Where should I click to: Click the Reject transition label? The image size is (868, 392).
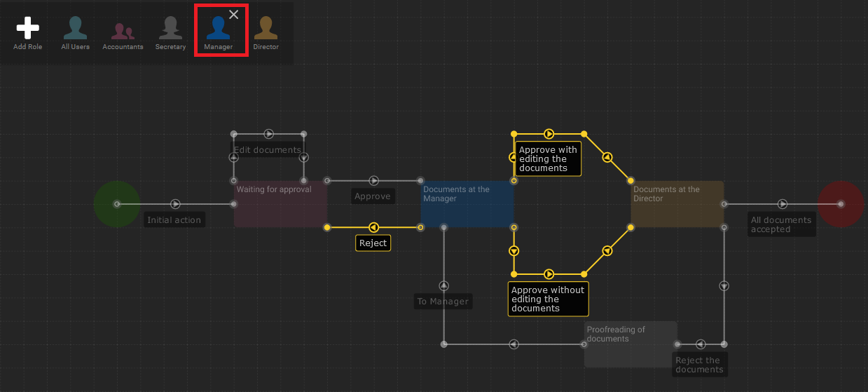[373, 243]
